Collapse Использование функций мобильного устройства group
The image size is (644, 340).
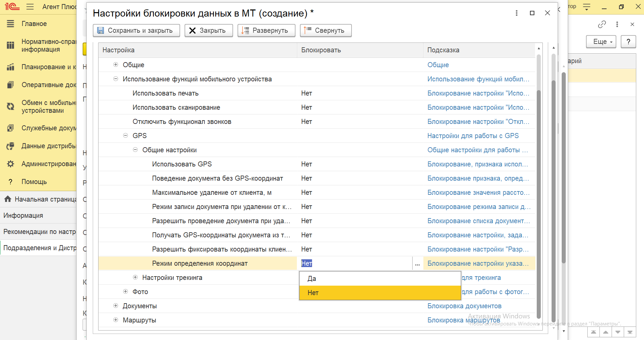tap(116, 79)
